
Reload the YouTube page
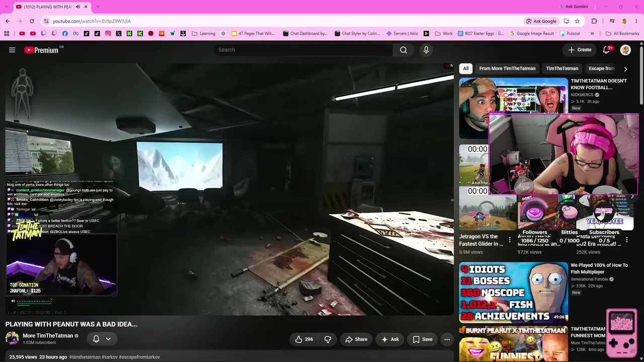(x=32, y=21)
